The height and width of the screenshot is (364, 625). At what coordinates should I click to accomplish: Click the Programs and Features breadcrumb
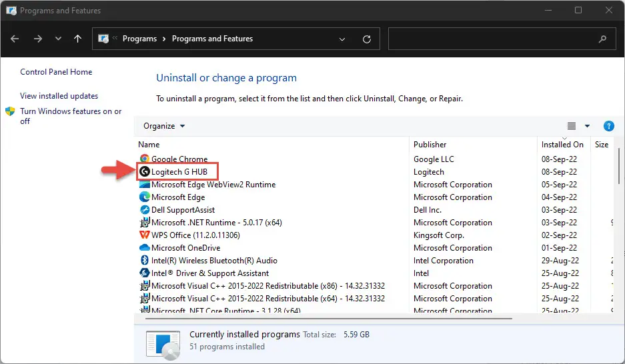pyautogui.click(x=213, y=39)
